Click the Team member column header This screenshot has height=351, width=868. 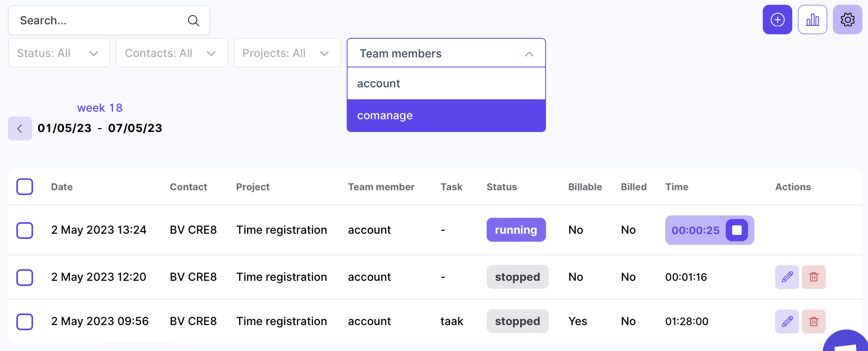pyautogui.click(x=381, y=187)
